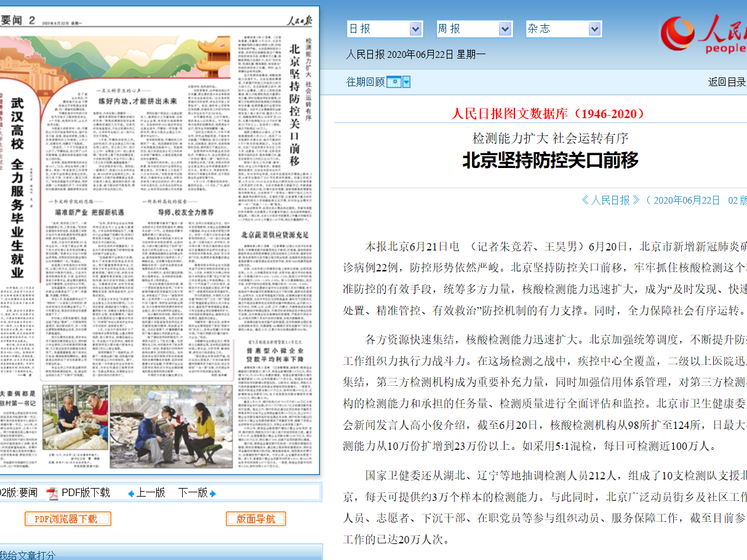The width and height of the screenshot is (747, 560).
Task: Click the subtitle 检测能力扩大 社会运转有序
Action: (x=551, y=138)
